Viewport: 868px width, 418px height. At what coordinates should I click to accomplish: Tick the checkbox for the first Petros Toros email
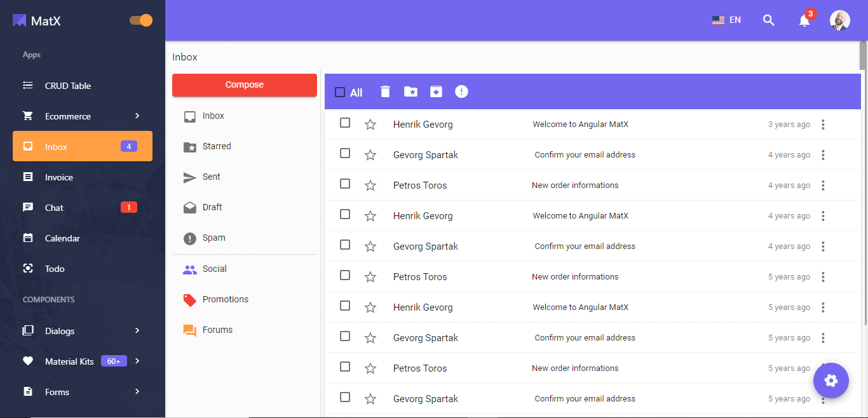[345, 184]
